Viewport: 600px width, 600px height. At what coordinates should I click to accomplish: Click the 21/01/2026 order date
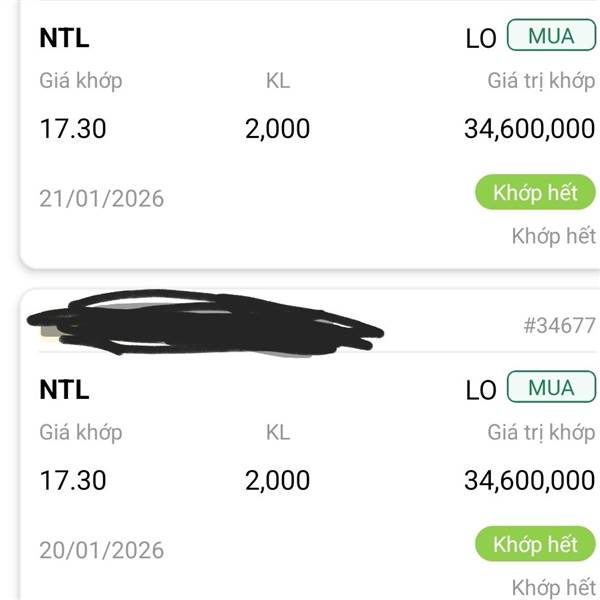101,198
